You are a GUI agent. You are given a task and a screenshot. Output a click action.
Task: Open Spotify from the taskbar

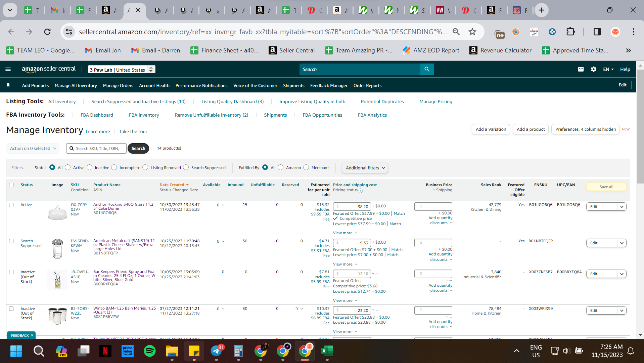click(150, 351)
